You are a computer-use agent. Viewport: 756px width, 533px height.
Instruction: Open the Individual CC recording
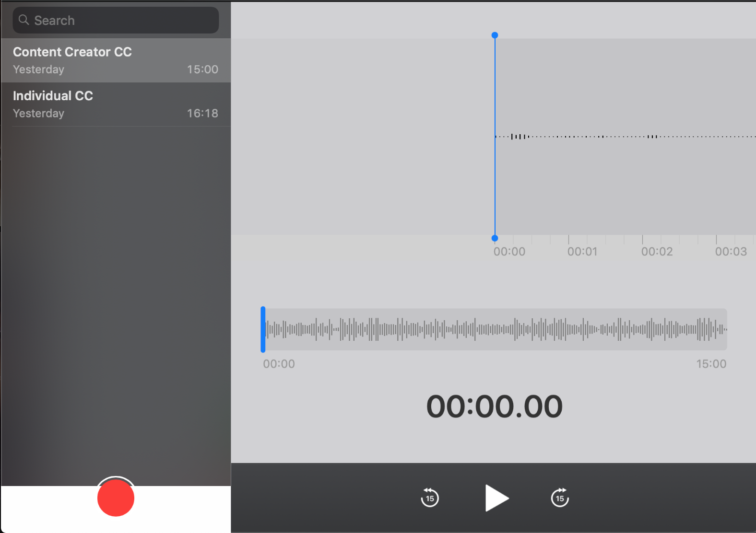click(116, 104)
